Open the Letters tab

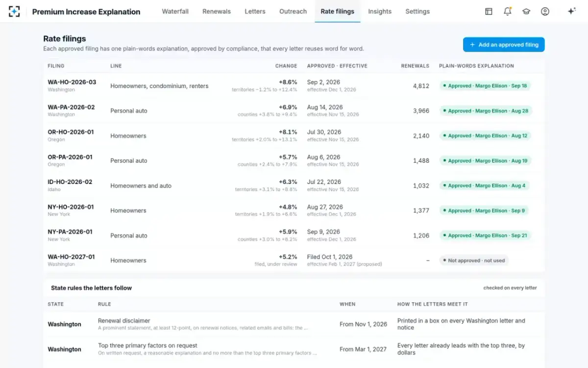[x=255, y=11]
